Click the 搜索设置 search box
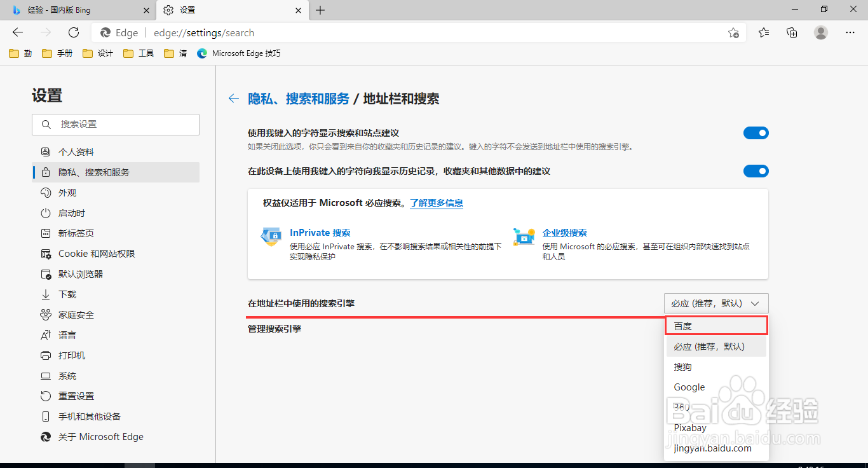The image size is (868, 468). 115,124
